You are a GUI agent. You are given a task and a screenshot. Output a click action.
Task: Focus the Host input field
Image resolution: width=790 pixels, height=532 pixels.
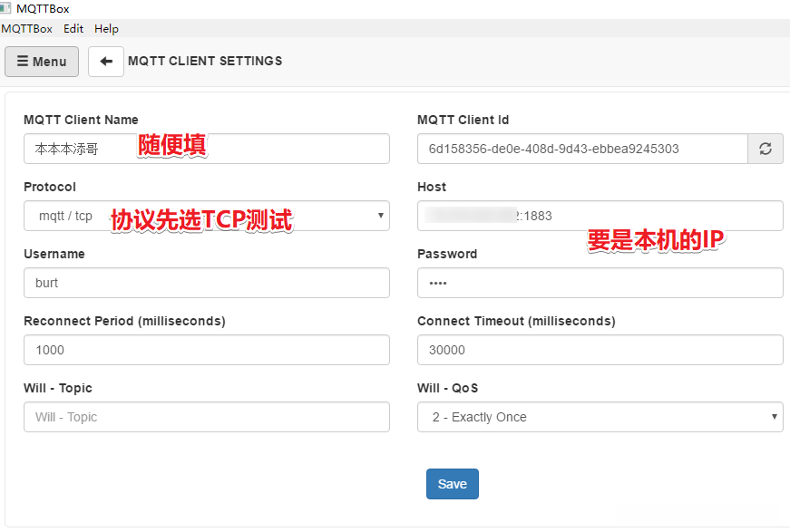point(600,216)
